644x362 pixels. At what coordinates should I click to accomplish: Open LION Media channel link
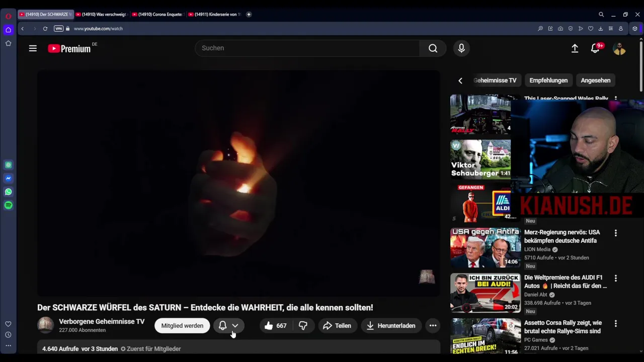[537, 249]
